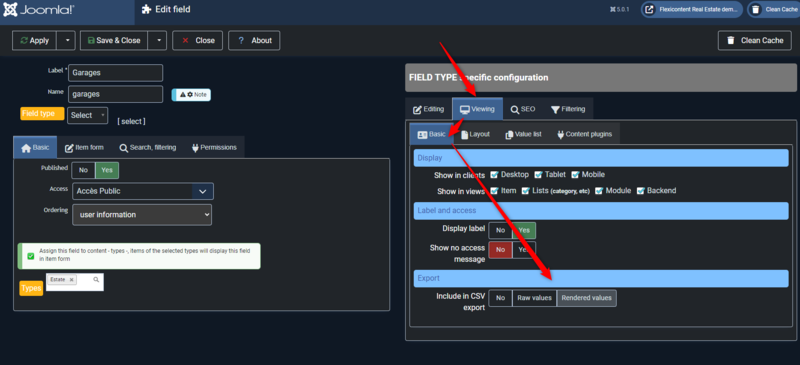Click the Note warning badge
The height and width of the screenshot is (365, 800).
(x=191, y=95)
